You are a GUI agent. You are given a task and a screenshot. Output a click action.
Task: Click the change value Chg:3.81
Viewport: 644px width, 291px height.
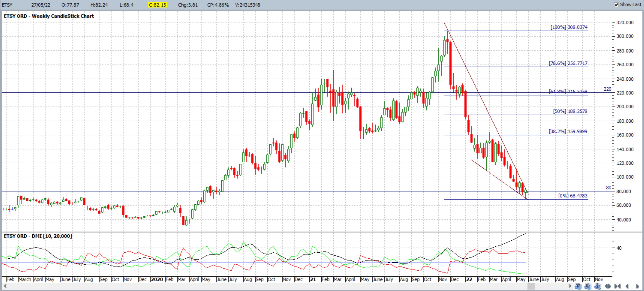pos(188,5)
